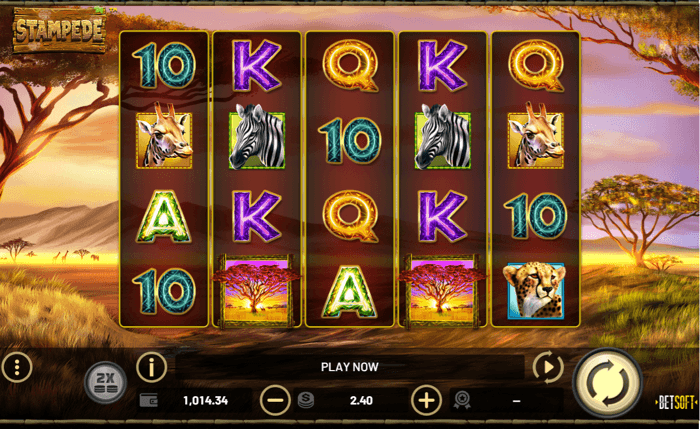
Task: Click the award ribbon win icon
Action: click(x=462, y=400)
